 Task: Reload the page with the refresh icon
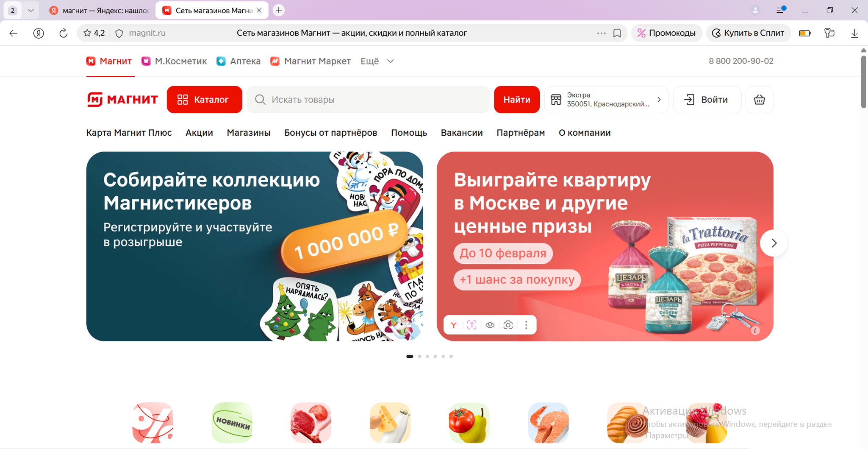(63, 33)
